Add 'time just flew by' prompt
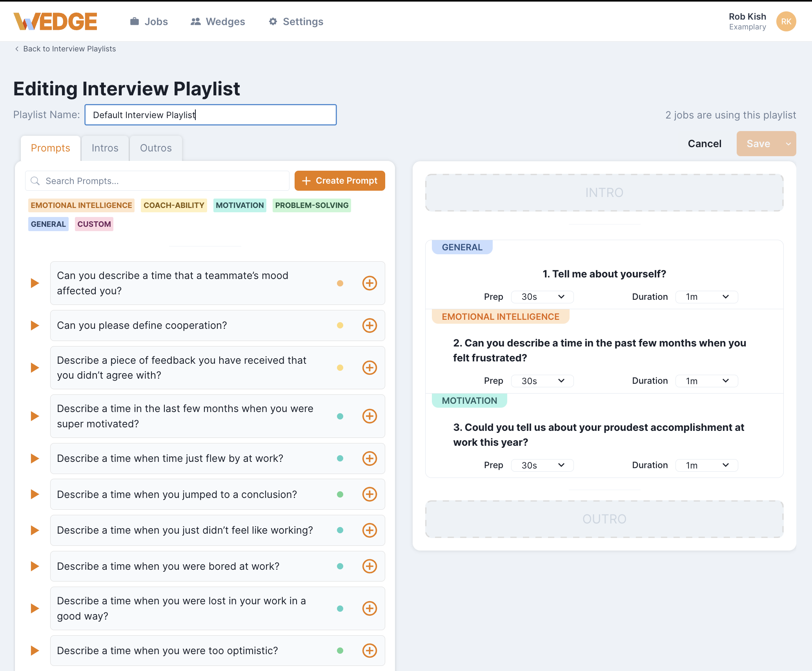 370,458
